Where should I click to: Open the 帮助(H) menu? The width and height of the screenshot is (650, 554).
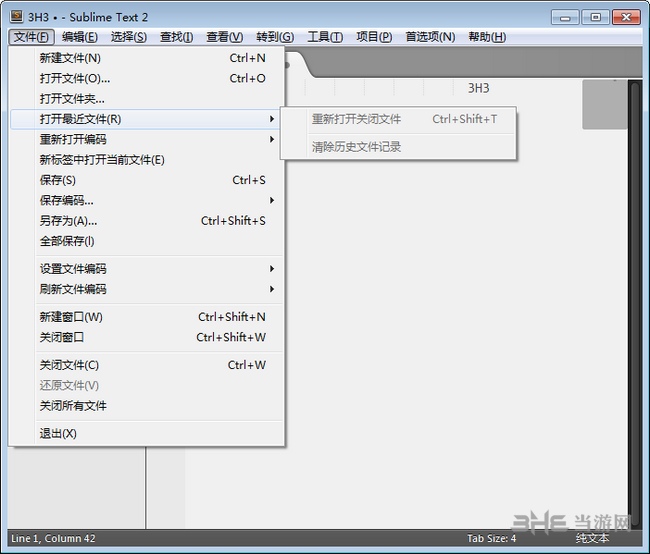[487, 37]
